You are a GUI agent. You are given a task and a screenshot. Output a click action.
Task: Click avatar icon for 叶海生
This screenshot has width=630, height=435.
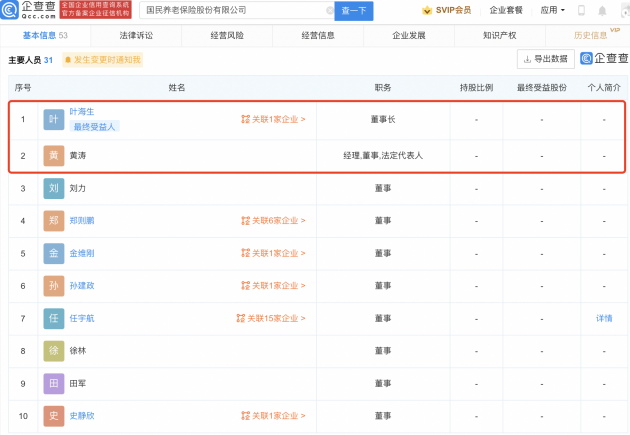54,119
